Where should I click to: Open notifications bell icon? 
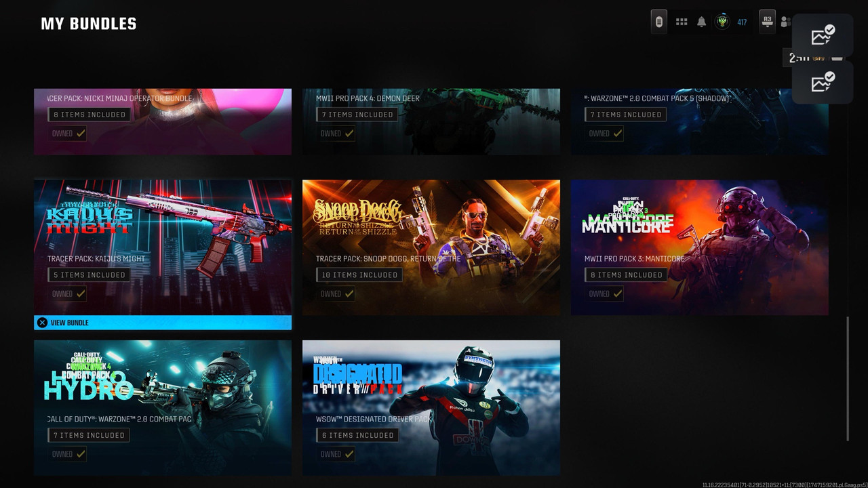pyautogui.click(x=702, y=22)
